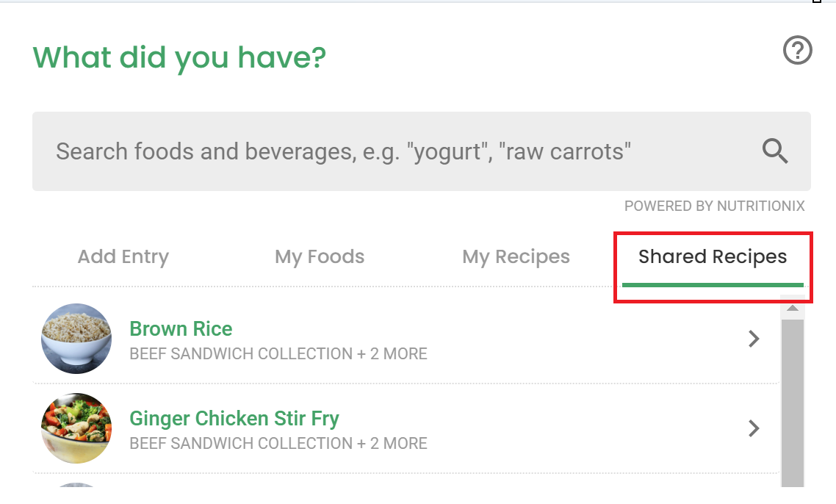This screenshot has height=504, width=836.
Task: Click the collection subtitle under Ginger Chicken
Action: 278,443
